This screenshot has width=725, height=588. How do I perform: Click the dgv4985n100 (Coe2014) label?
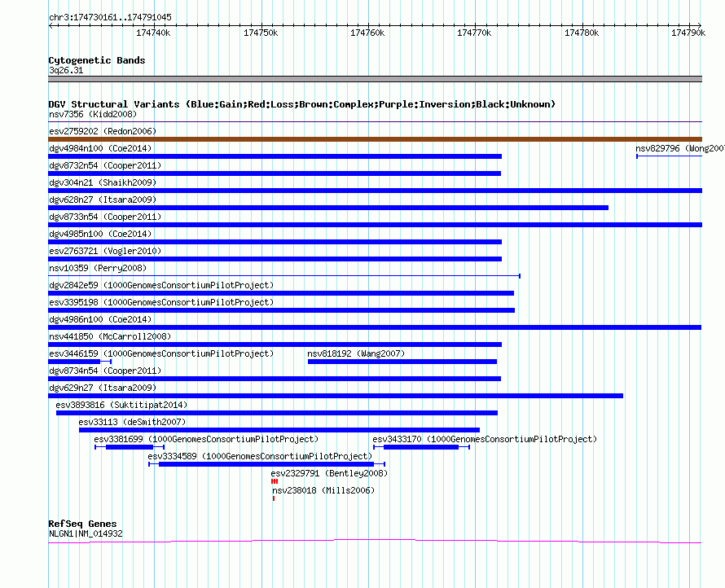pos(100,234)
